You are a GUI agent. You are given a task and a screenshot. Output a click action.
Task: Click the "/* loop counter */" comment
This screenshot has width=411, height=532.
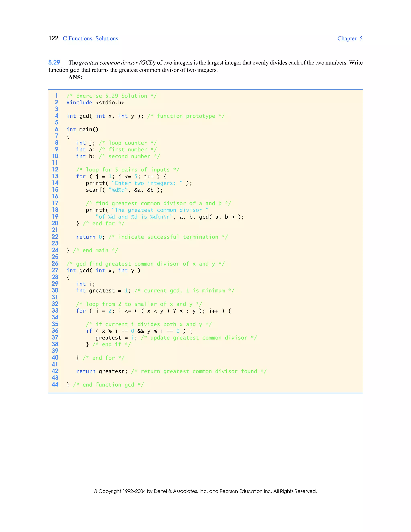128,143
